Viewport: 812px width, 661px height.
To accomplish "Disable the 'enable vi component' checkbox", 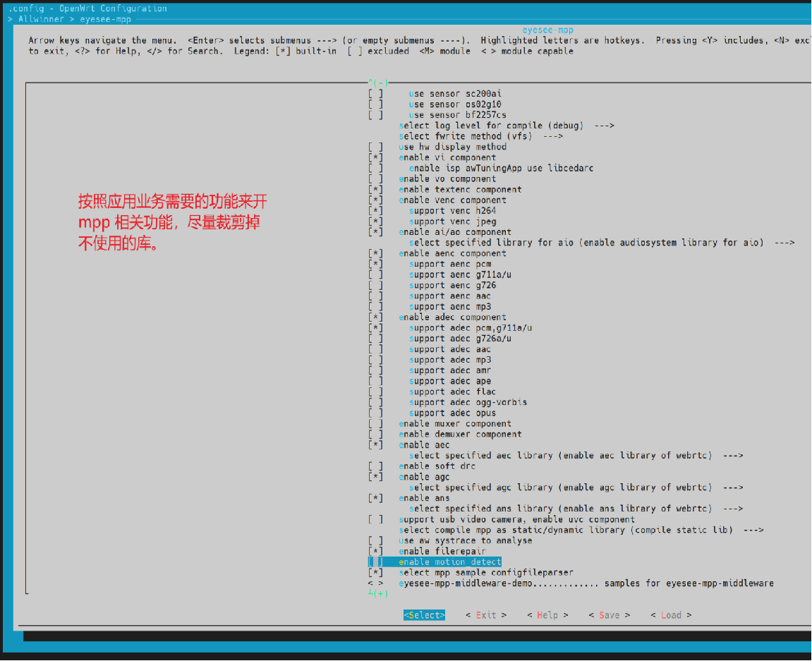I will (x=375, y=158).
